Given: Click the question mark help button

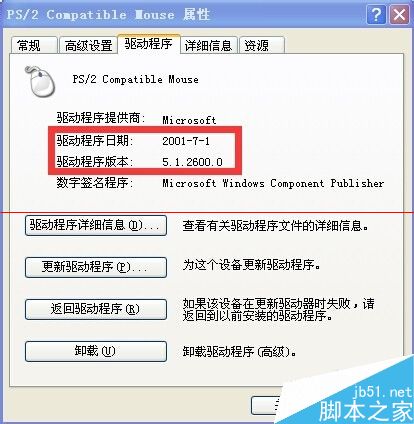Looking at the screenshot, I should point(376,14).
